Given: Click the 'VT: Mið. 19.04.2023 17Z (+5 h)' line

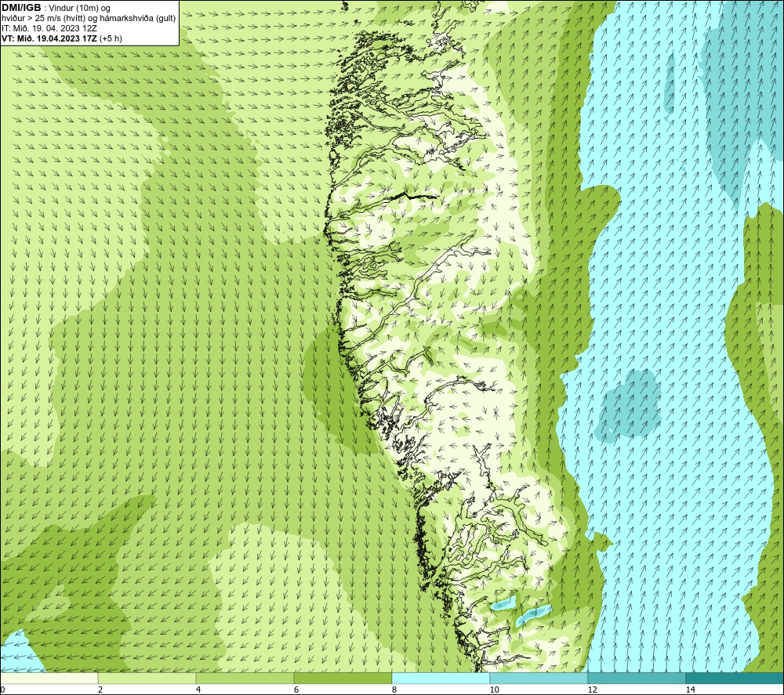Looking at the screenshot, I should pyautogui.click(x=61, y=38).
